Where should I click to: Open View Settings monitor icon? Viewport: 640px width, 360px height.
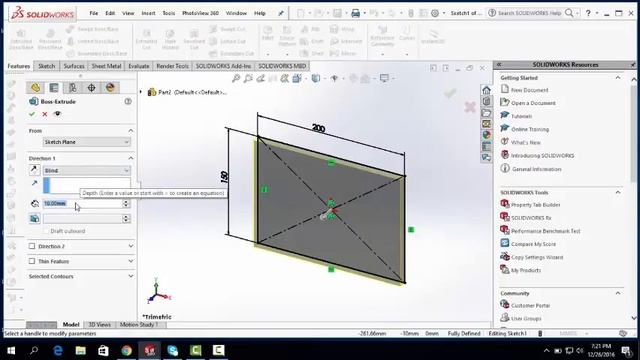384,78
